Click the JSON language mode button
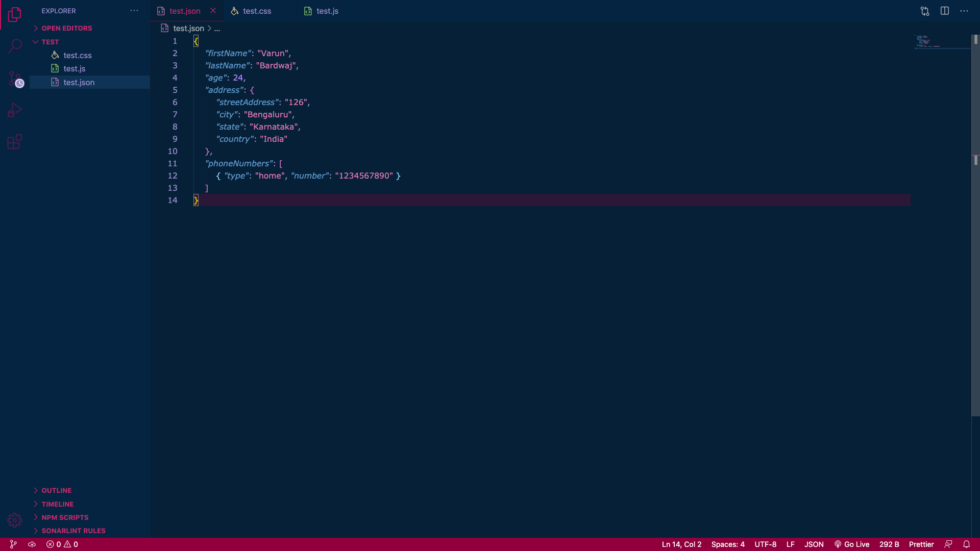The width and height of the screenshot is (980, 551). [814, 544]
